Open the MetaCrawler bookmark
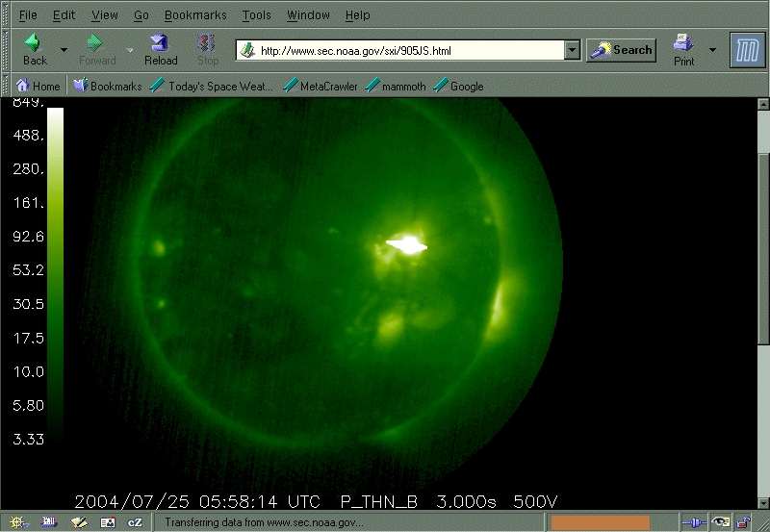The width and height of the screenshot is (770, 532). pos(321,86)
